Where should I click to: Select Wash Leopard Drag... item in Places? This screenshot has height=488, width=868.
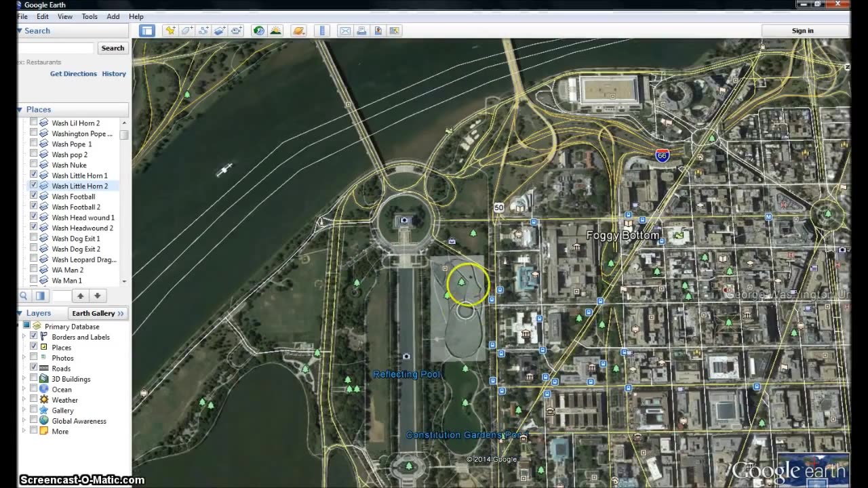click(84, 260)
